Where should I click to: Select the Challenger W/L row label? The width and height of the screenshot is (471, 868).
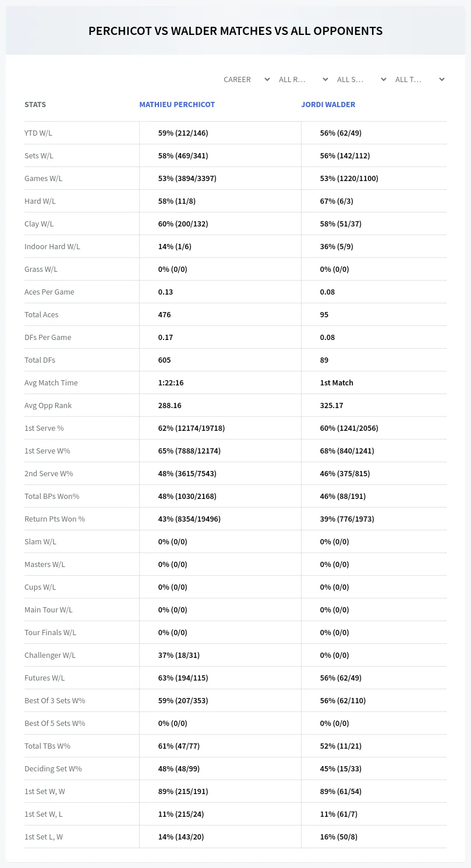(x=50, y=655)
